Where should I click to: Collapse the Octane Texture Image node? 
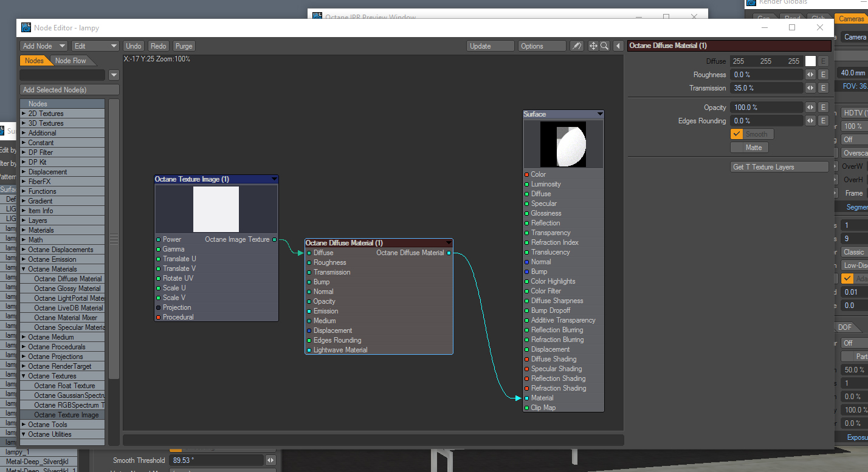point(274,179)
